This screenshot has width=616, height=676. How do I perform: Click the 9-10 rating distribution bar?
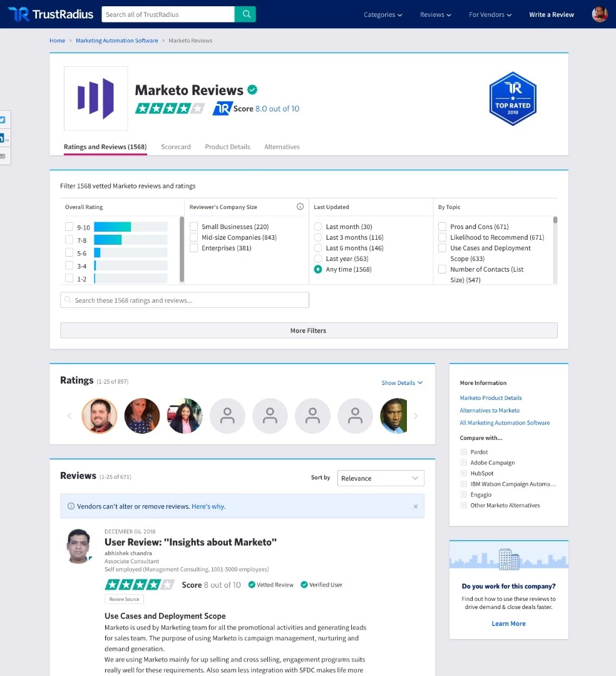click(131, 227)
